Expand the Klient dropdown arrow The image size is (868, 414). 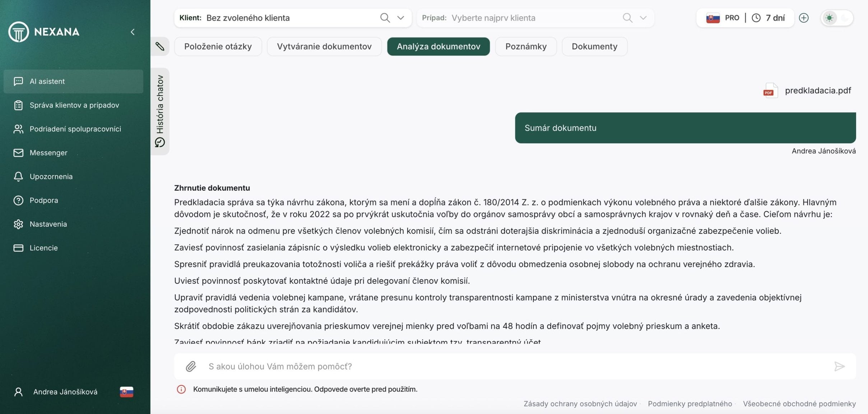400,18
